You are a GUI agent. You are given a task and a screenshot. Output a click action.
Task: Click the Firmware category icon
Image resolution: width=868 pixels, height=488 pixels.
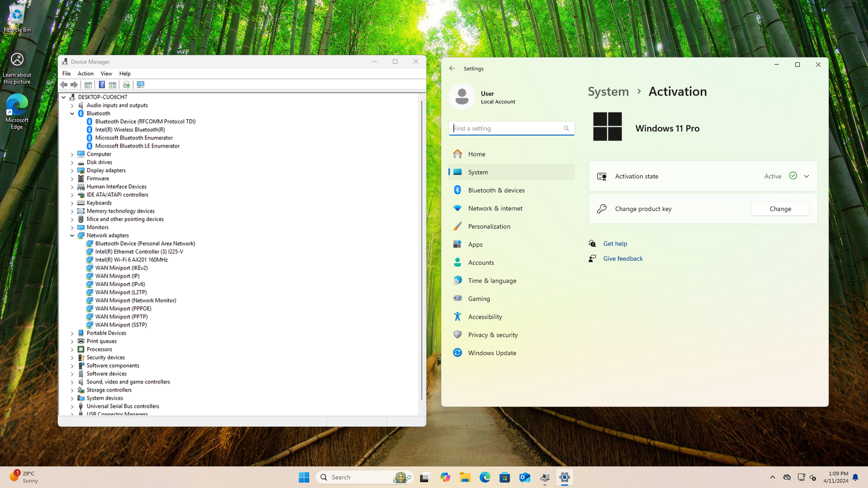(81, 178)
